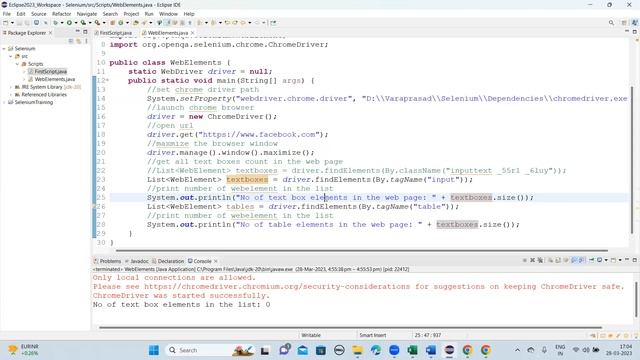Click the New Java Class green icon
Viewport: 640px width, 360px height.
pos(120,22)
